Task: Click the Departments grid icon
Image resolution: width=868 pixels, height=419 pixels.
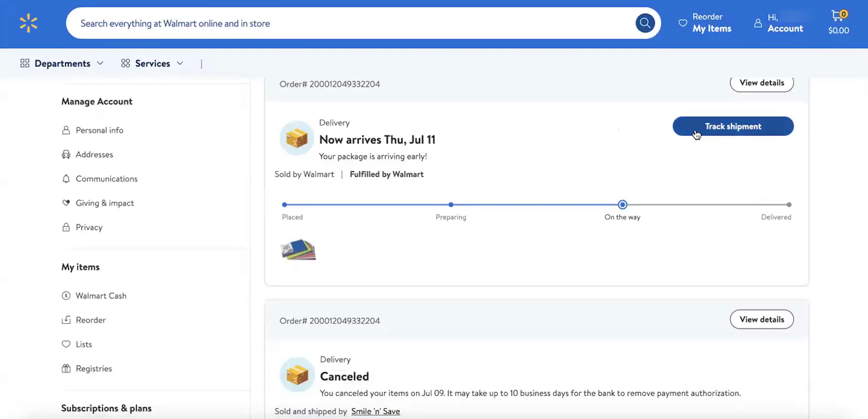Action: pos(25,63)
